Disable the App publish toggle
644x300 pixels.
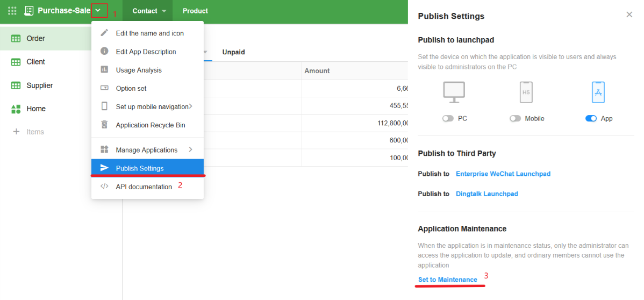(x=591, y=119)
